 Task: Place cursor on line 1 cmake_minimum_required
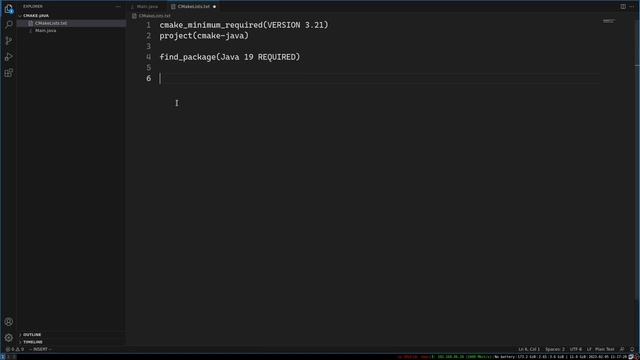tap(244, 25)
